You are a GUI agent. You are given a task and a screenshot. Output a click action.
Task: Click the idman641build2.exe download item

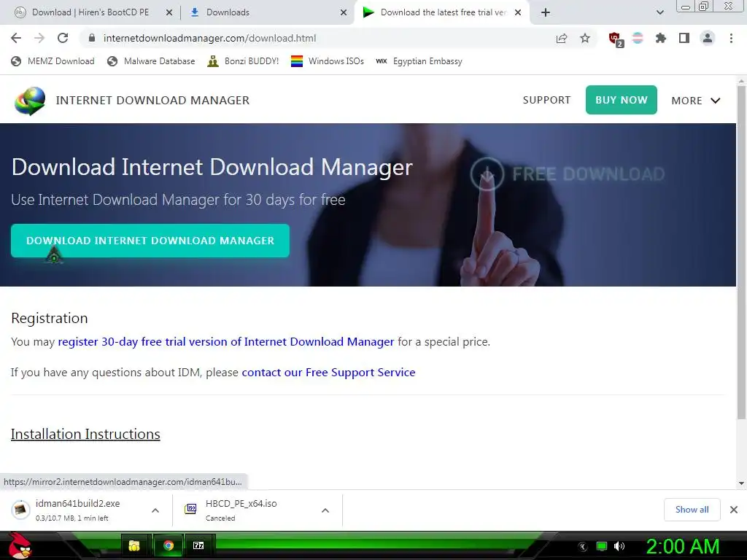(x=86, y=510)
